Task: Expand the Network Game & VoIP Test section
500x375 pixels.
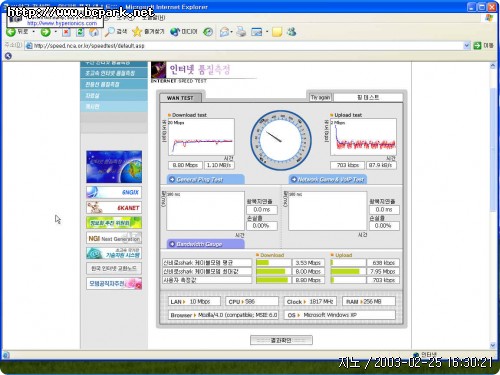Action: [x=328, y=180]
